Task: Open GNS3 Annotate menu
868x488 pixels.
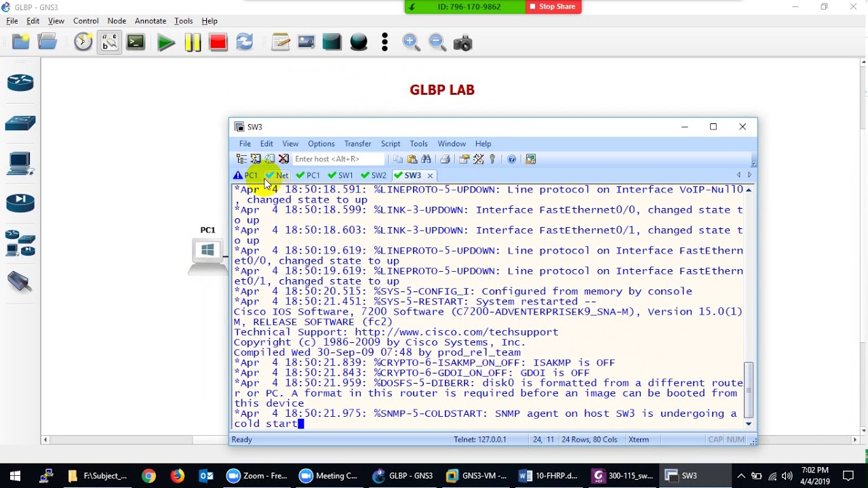Action: (151, 21)
